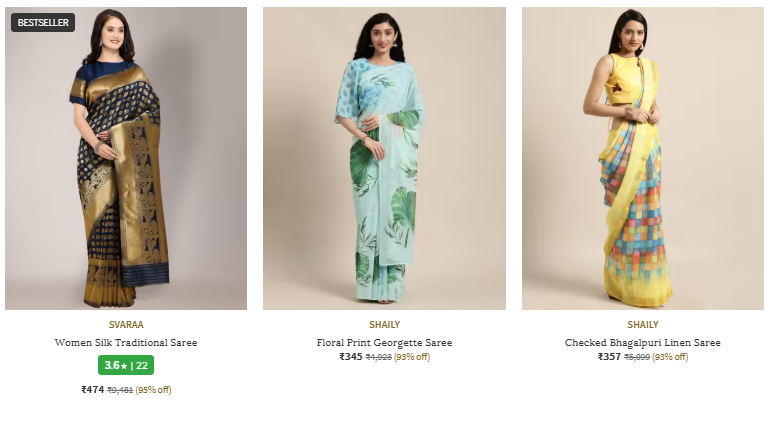Click the star icon in rating badge

[x=124, y=366]
